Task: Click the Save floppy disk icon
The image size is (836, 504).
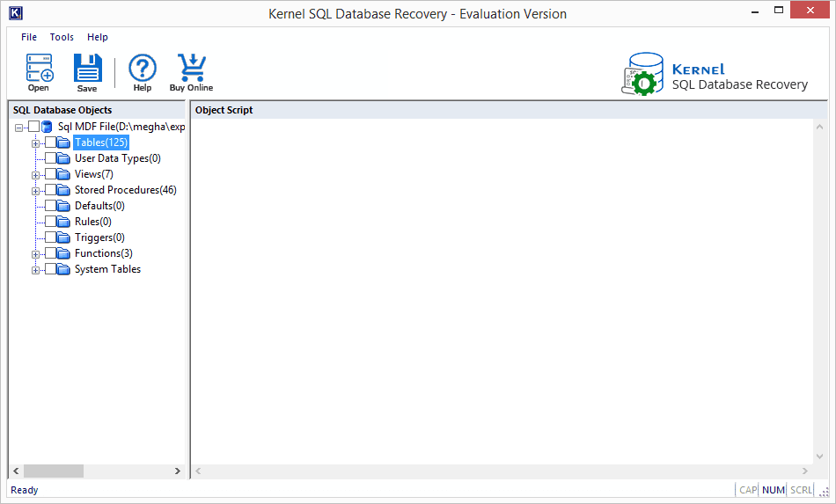Action: point(87,68)
